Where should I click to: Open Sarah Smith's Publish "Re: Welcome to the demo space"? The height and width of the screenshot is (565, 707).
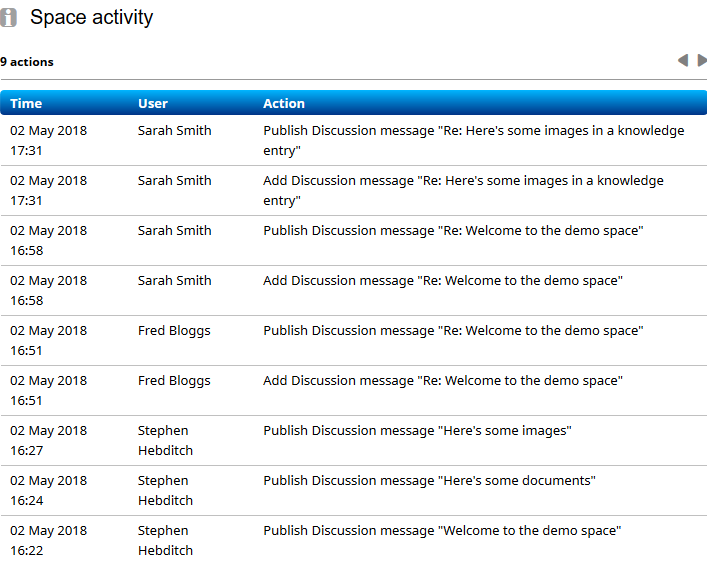coord(453,230)
